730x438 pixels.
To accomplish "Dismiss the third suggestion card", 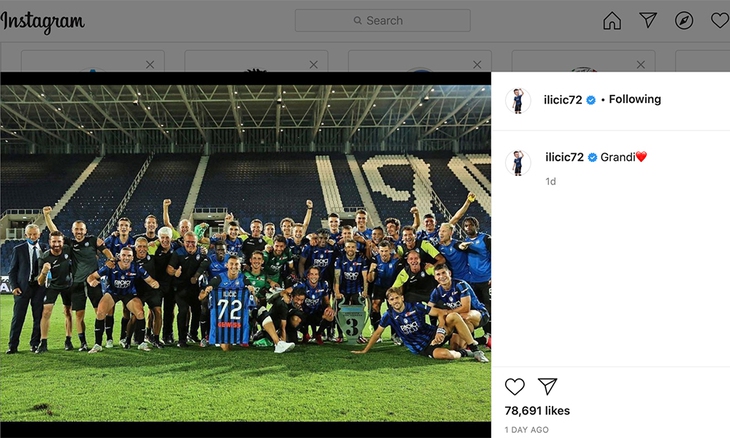I will (477, 65).
